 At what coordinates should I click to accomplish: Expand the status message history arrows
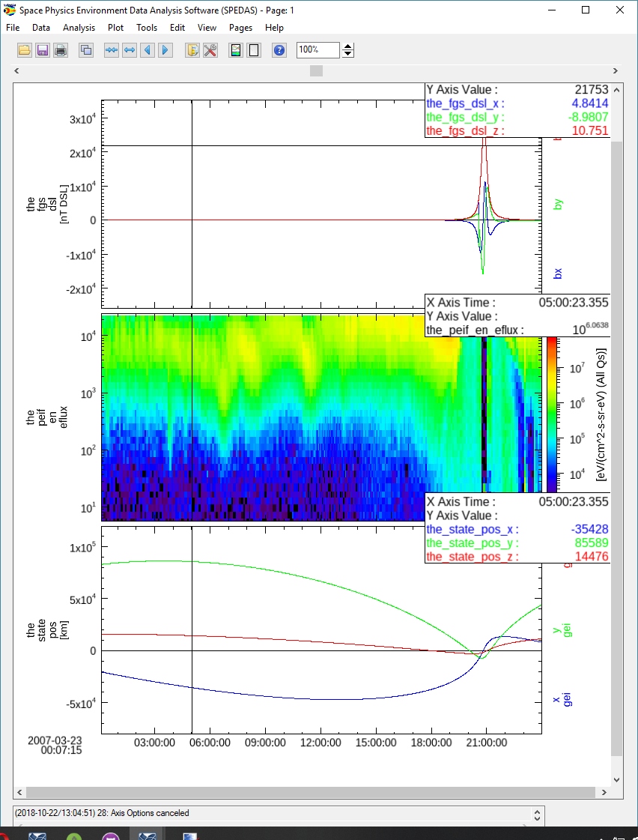[x=537, y=814]
